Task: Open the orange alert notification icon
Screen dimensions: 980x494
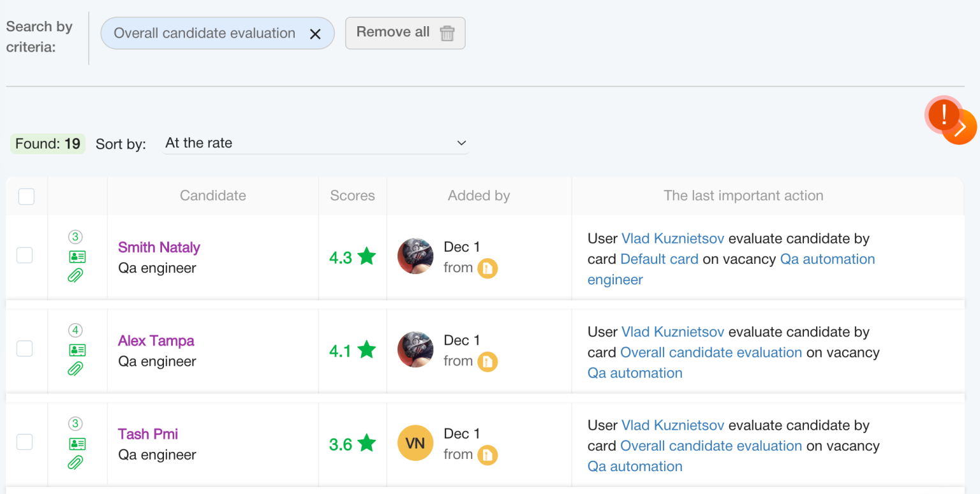Action: (x=944, y=115)
